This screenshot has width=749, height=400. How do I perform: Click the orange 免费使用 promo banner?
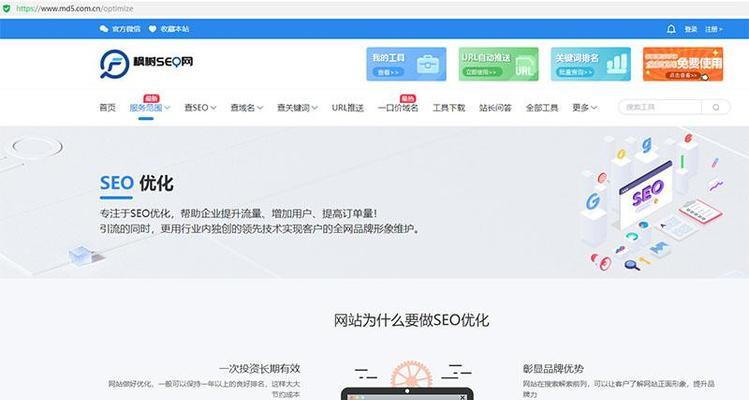click(x=683, y=64)
